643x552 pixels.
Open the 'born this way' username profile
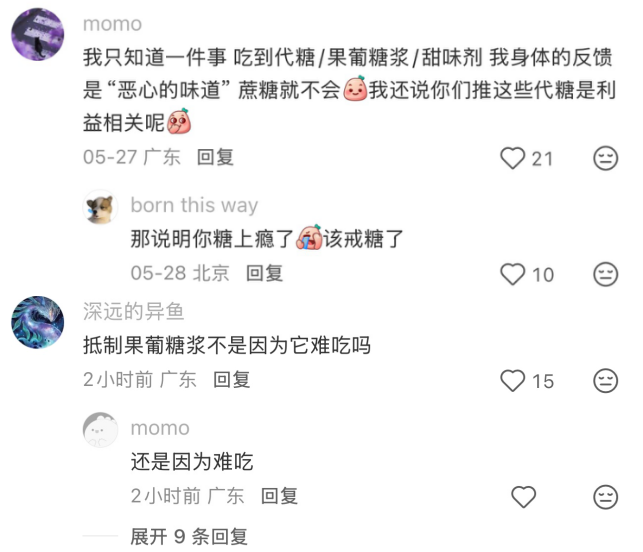pyautogui.click(x=194, y=205)
